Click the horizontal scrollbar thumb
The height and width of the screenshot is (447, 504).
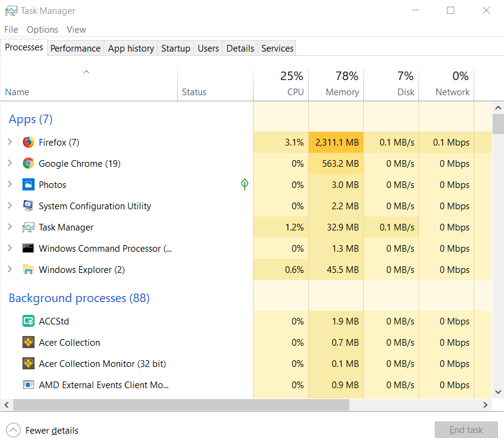[181, 405]
